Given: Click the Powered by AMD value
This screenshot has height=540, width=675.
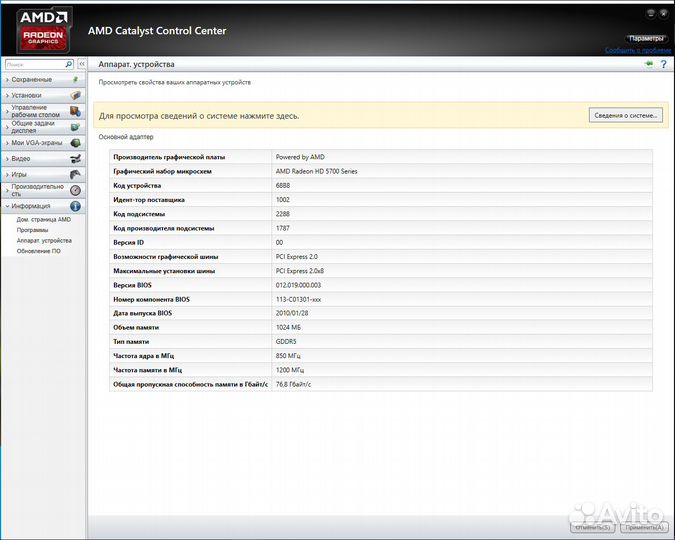Looking at the screenshot, I should (x=300, y=157).
